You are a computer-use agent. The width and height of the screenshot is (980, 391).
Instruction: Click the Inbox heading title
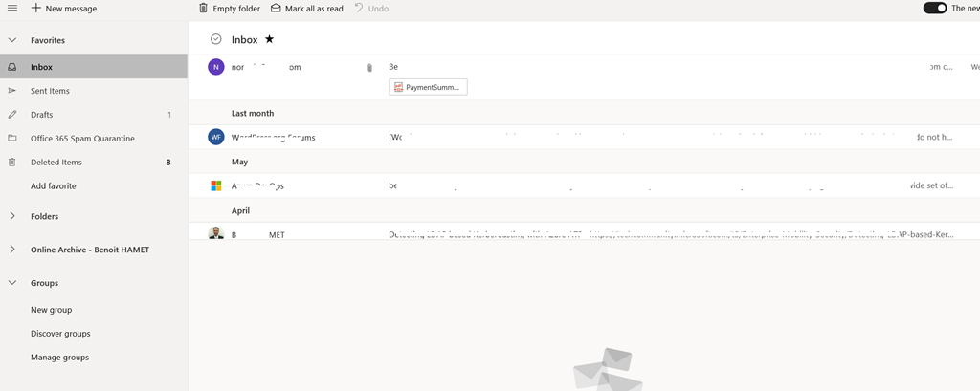point(244,39)
